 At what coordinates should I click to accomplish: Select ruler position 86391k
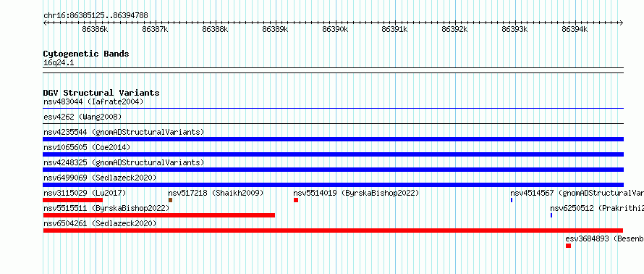394,29
